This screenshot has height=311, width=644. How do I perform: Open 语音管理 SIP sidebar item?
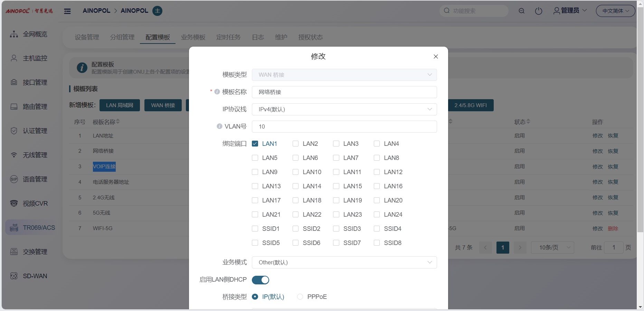click(35, 179)
